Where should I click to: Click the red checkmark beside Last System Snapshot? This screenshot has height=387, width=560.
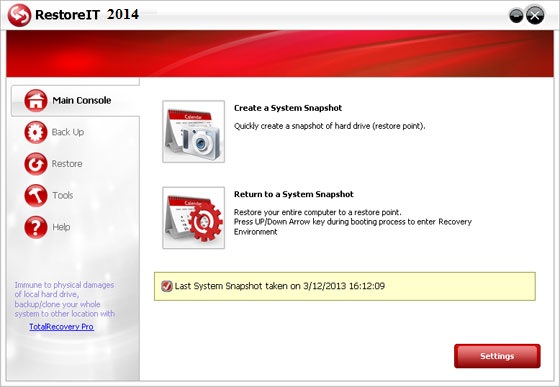[x=166, y=286]
